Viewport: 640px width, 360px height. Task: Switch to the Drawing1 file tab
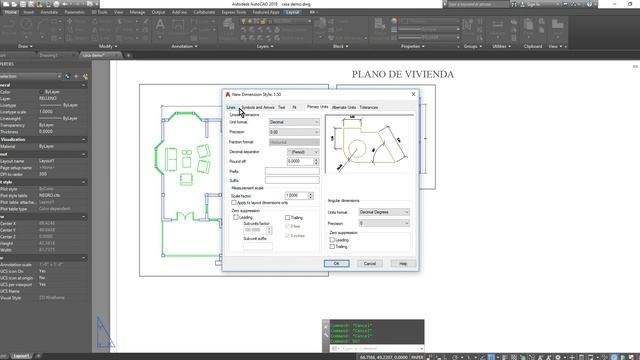pos(49,56)
